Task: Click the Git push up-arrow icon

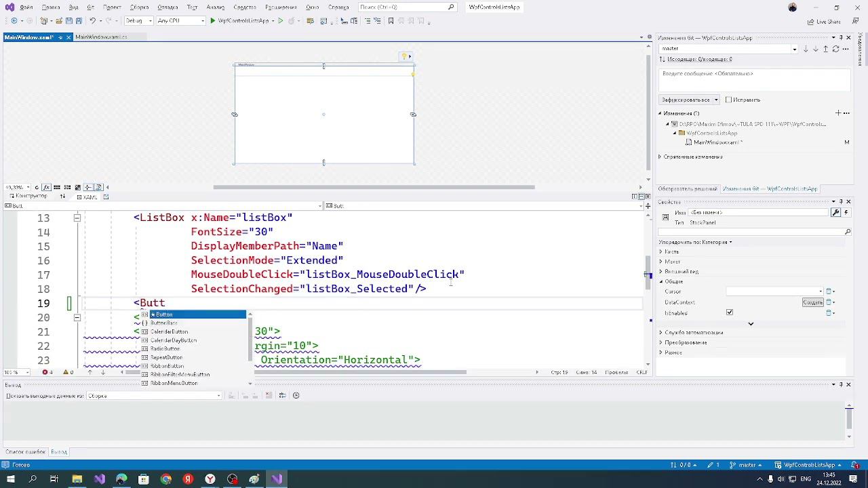Action: (825, 49)
